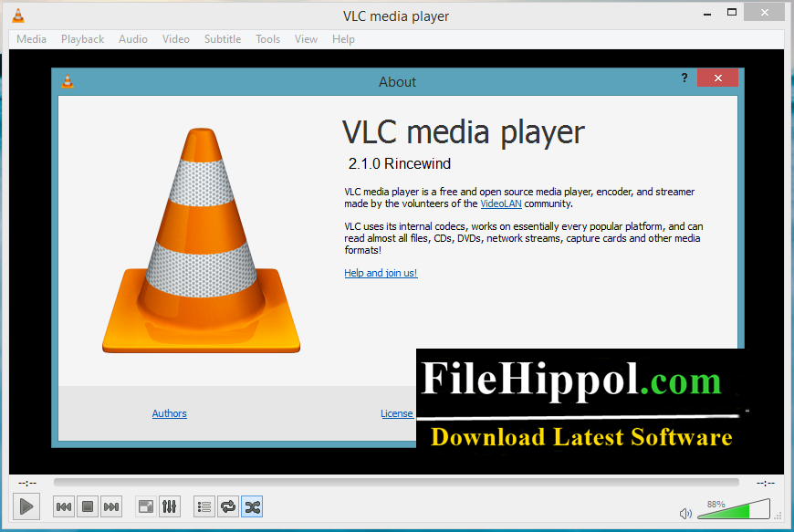
Task: Click the playback seek bar
Action: 396,483
